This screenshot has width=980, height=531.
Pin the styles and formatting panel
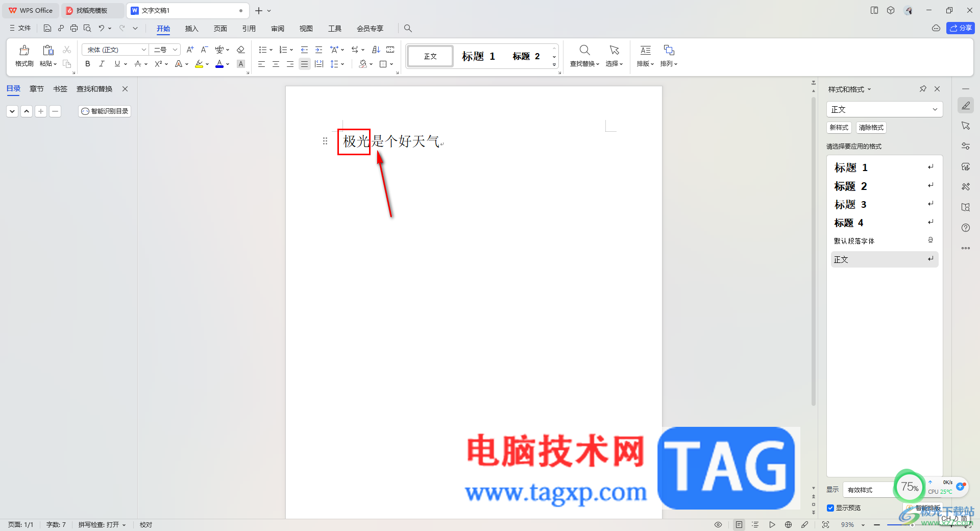click(923, 89)
